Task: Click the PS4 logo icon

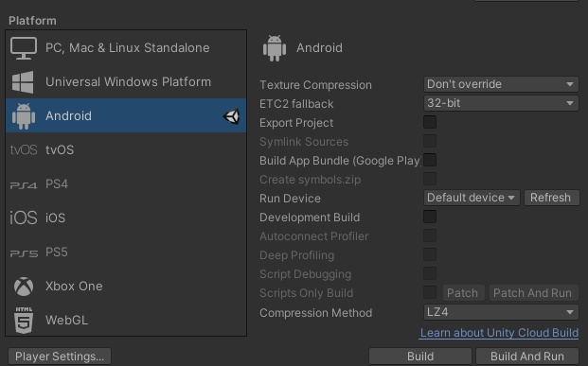Action: [24, 185]
